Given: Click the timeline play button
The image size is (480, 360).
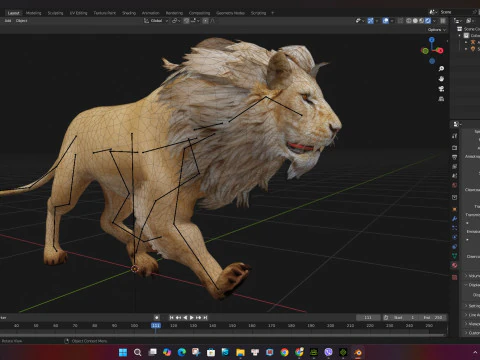Looking at the screenshot, I should click(192, 317).
